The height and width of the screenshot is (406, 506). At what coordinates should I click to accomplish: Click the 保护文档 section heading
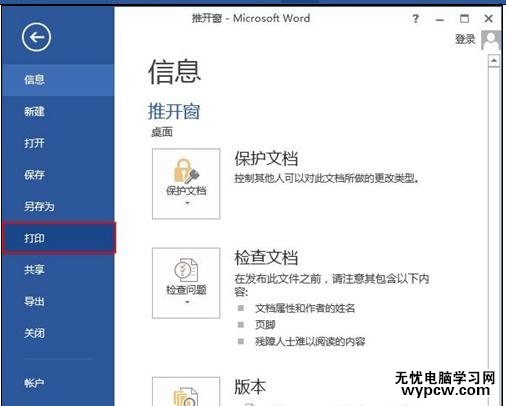[266, 158]
